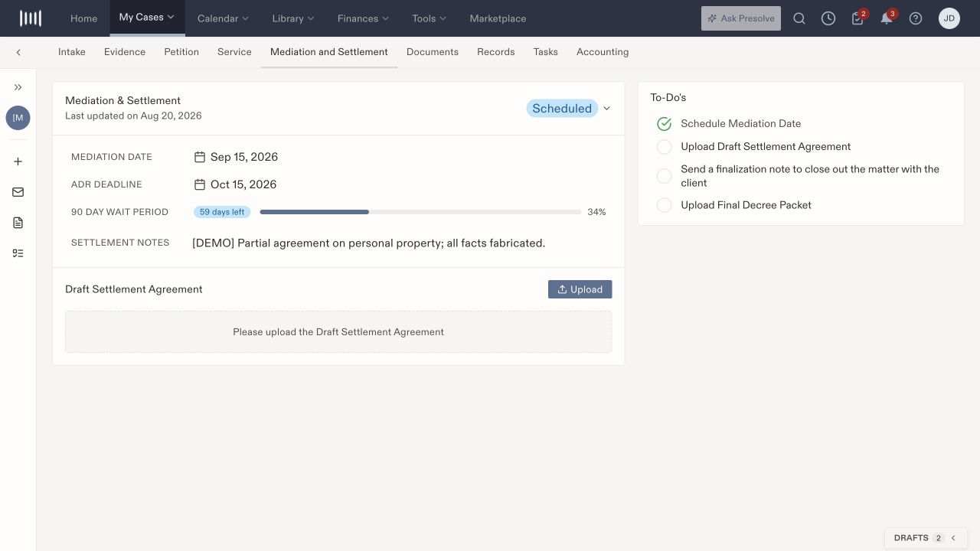Expand the Finances menu
The width and height of the screenshot is (980, 551).
(x=363, y=18)
